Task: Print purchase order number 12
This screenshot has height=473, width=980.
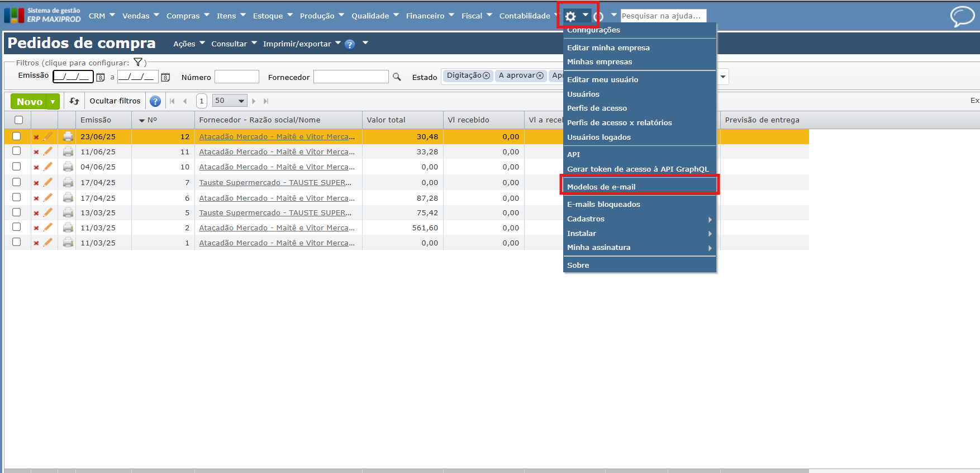Action: [x=68, y=136]
